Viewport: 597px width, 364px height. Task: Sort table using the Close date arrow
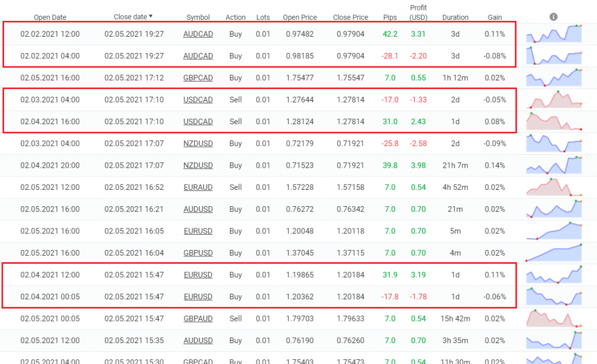pyautogui.click(x=150, y=17)
